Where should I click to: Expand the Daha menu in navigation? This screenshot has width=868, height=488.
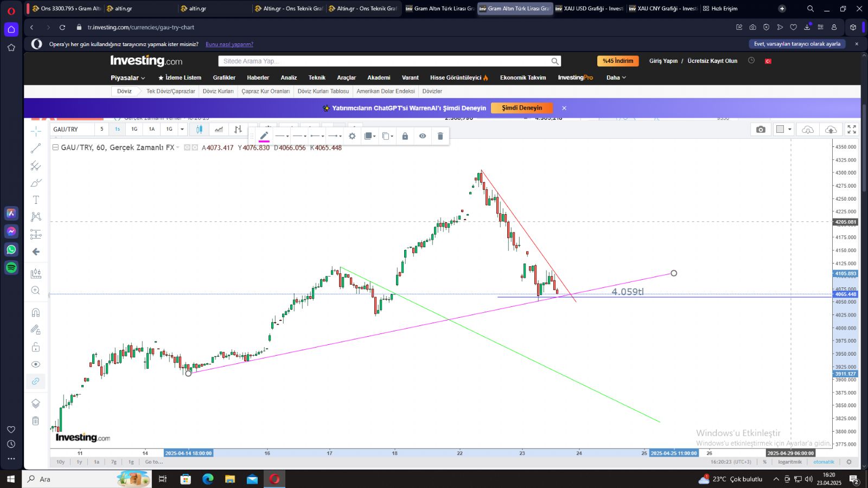616,78
